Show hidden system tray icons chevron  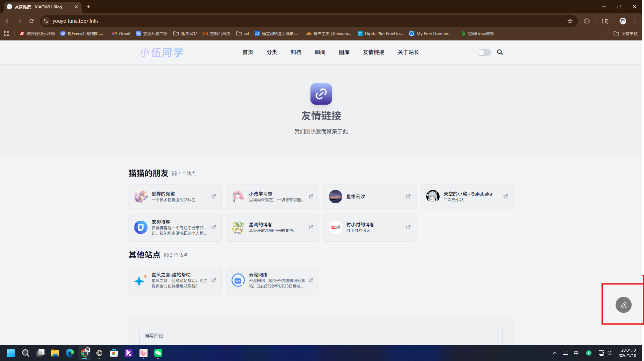point(554,353)
